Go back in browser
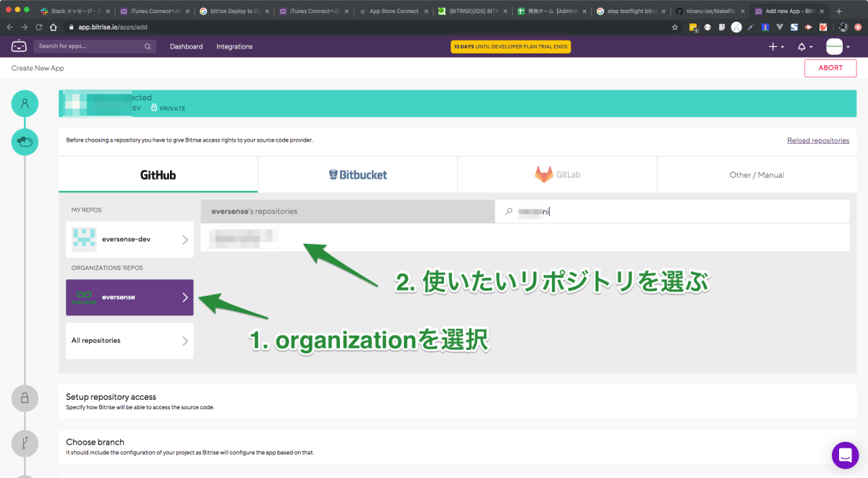This screenshot has height=478, width=868. [x=10, y=27]
